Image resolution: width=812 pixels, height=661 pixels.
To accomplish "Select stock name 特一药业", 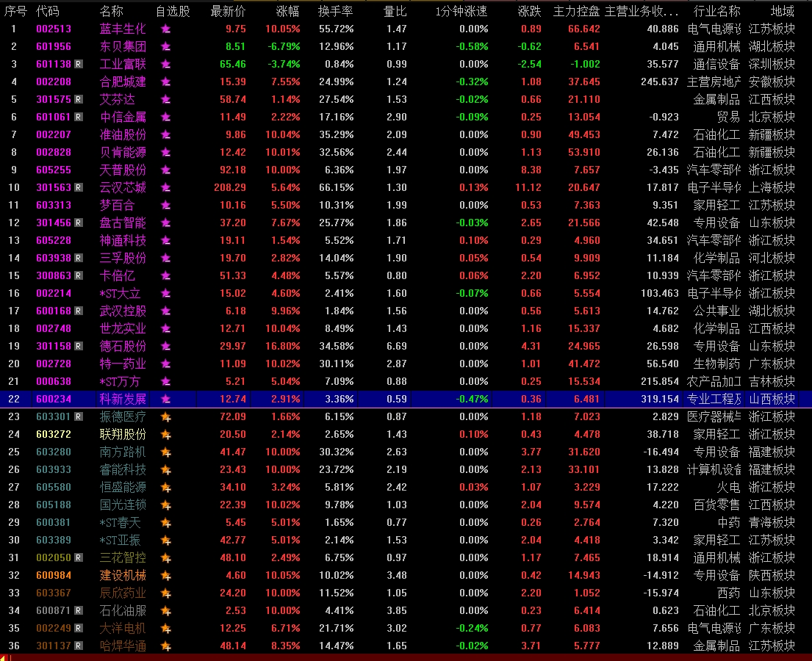I will coord(123,364).
